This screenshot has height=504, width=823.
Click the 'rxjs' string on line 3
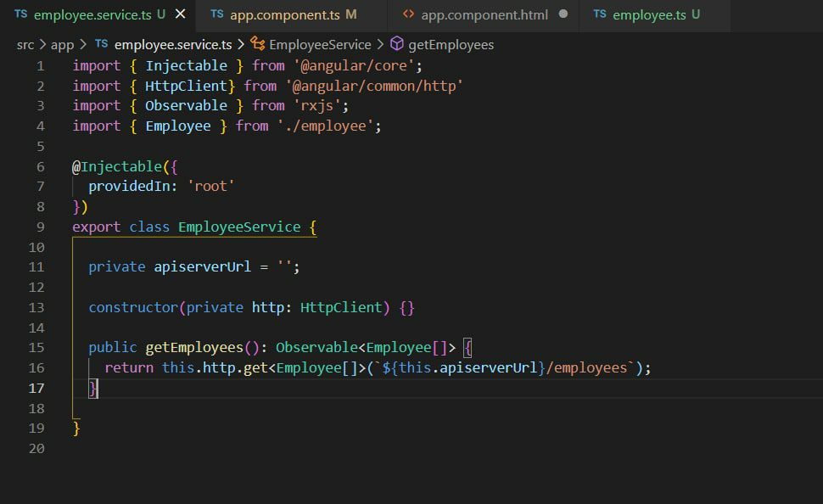click(317, 106)
